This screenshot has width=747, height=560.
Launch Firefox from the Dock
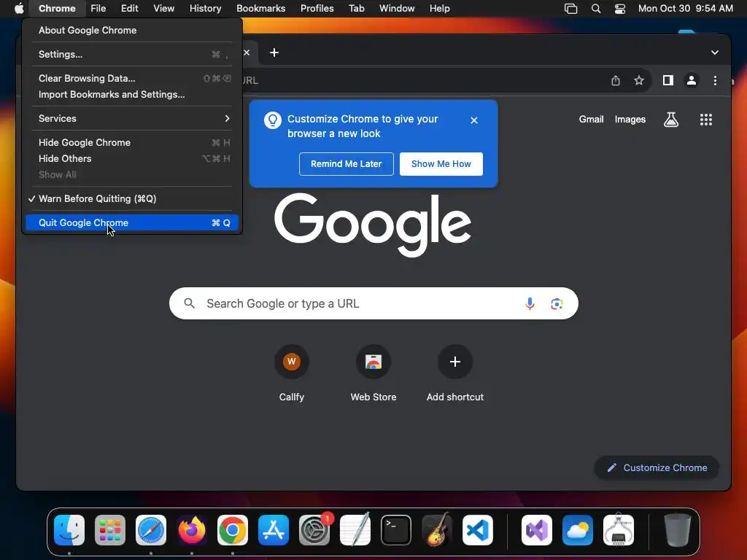point(192,530)
